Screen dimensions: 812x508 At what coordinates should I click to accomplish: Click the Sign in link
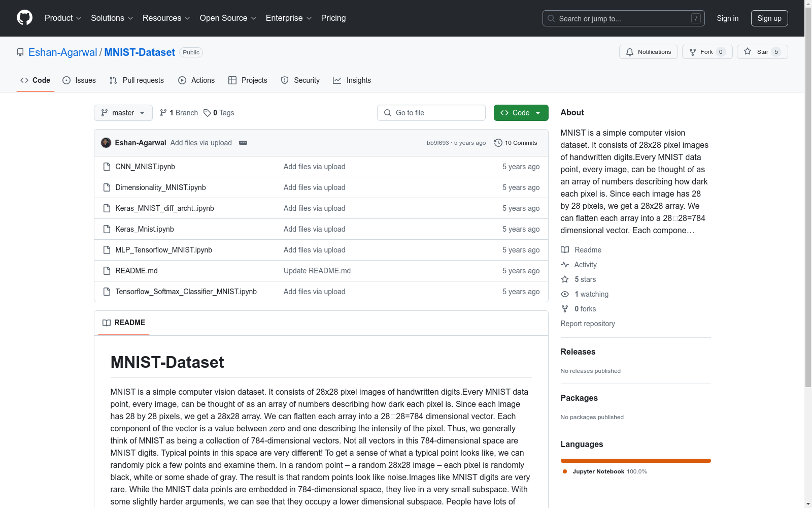728,18
